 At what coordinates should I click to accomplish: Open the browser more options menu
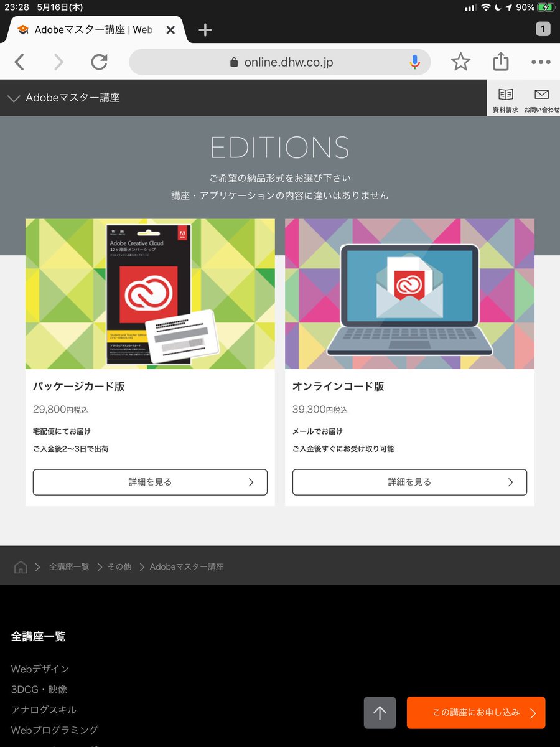point(541,62)
